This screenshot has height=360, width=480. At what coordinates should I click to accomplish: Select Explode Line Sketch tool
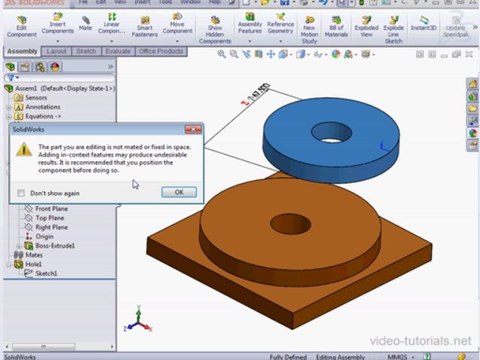pyautogui.click(x=394, y=30)
